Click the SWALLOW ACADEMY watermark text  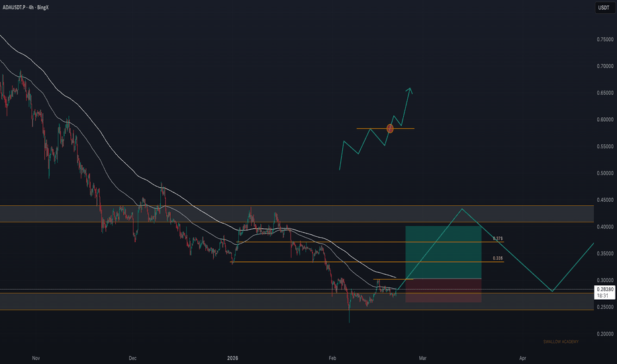coord(560,341)
